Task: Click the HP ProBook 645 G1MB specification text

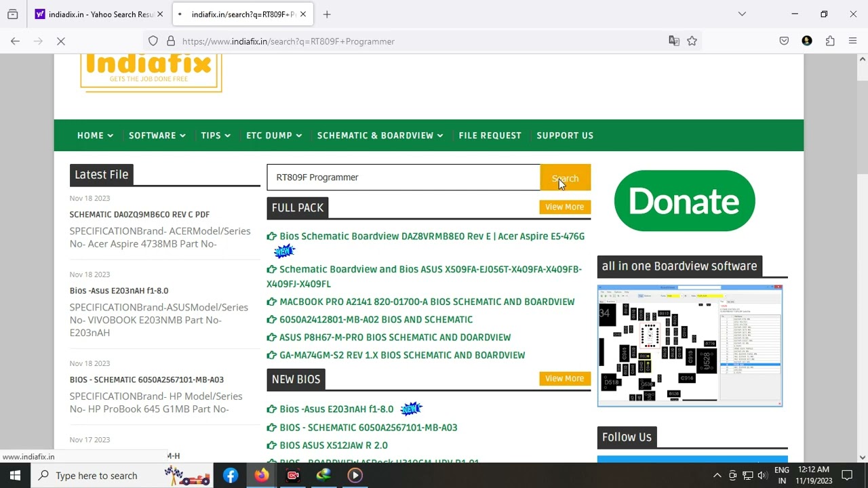Action: point(156,403)
